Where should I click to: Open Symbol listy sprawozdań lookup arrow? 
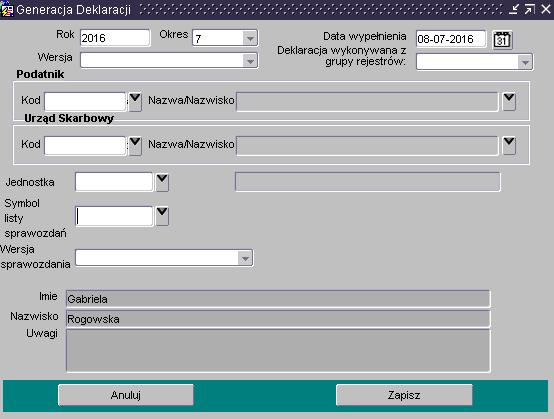click(162, 216)
